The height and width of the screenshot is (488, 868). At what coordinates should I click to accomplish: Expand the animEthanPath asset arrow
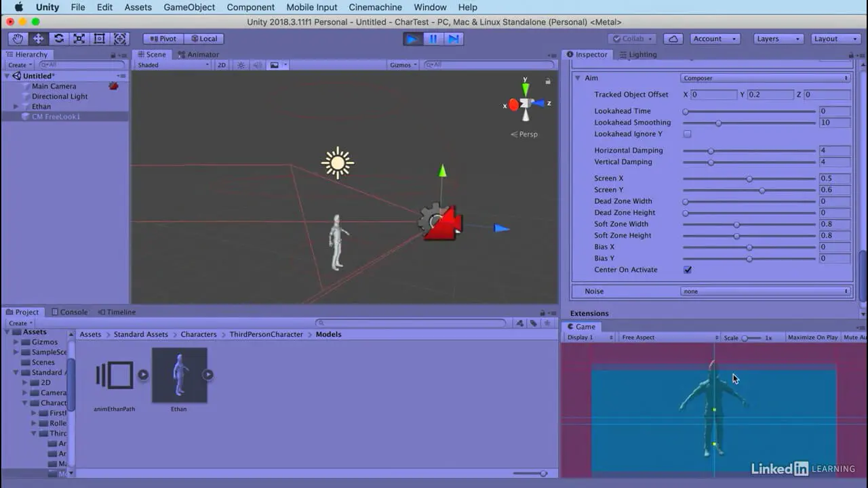point(143,374)
